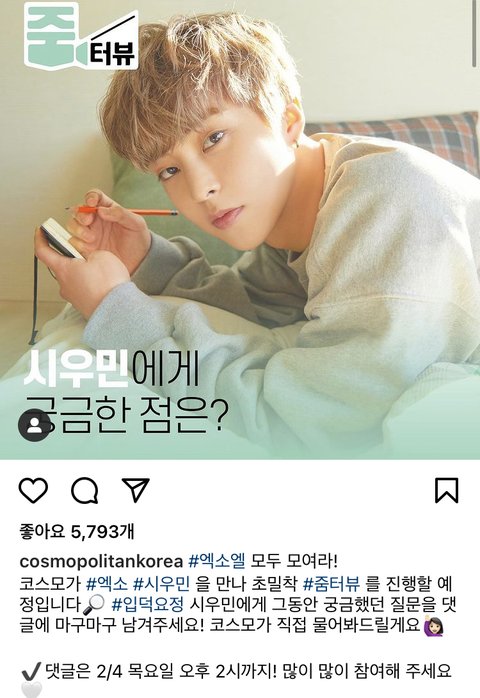Screen dimensions: 480x698
Task: Like the post with the heart icon
Action: (33, 491)
